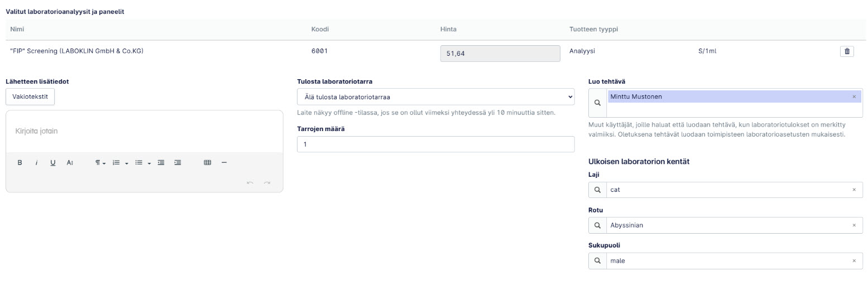
Task: Click the Analyysi product type cell
Action: [x=582, y=51]
